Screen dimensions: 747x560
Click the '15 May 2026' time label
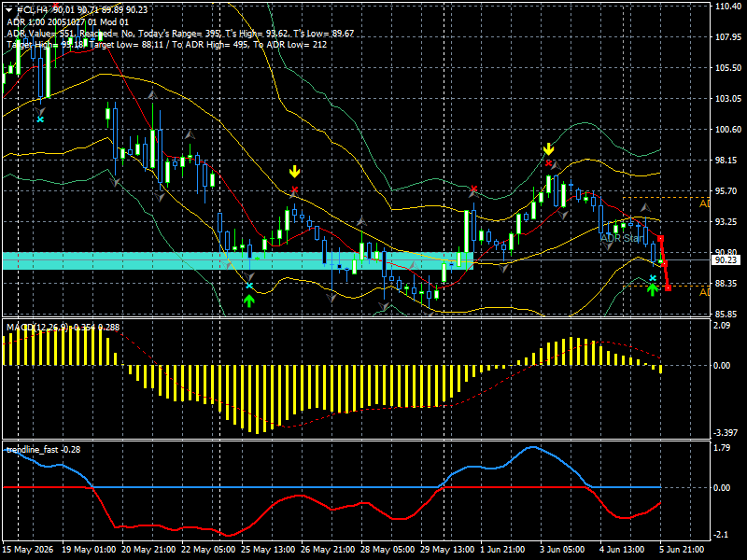point(28,550)
